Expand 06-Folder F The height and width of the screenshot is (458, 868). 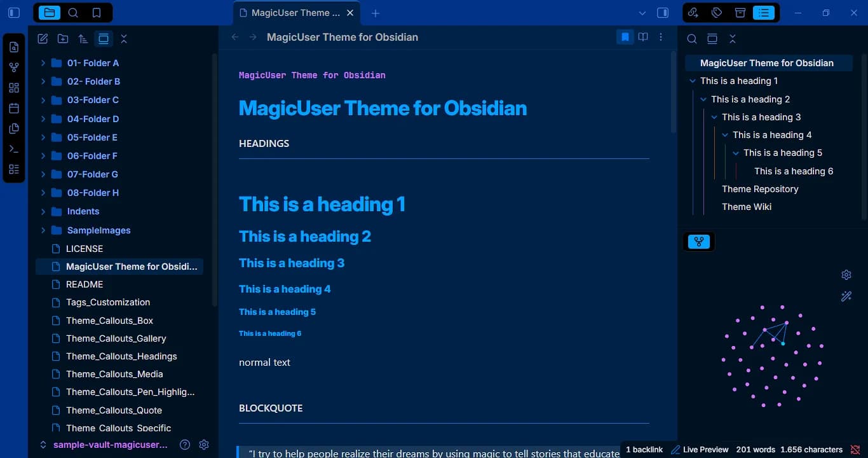click(x=43, y=156)
